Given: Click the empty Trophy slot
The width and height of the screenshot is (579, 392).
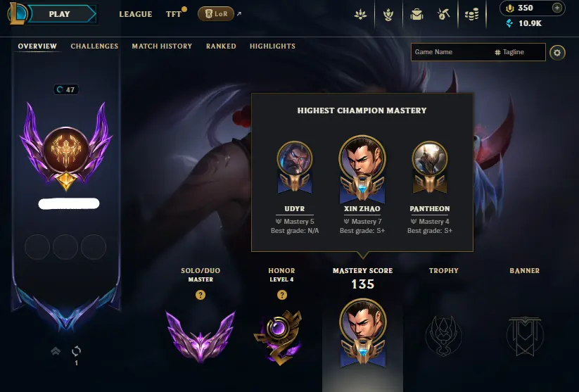Looking at the screenshot, I should [443, 335].
